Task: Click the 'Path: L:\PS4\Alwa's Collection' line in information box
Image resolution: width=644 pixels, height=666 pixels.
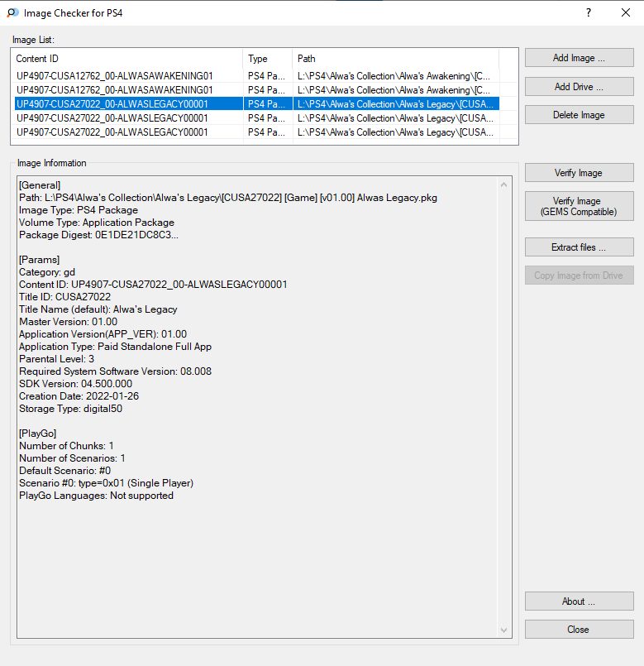Action: coord(228,198)
